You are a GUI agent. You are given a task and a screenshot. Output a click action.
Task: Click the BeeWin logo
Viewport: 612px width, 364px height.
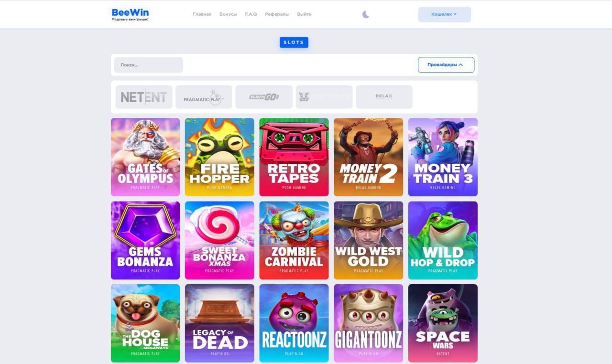click(130, 14)
